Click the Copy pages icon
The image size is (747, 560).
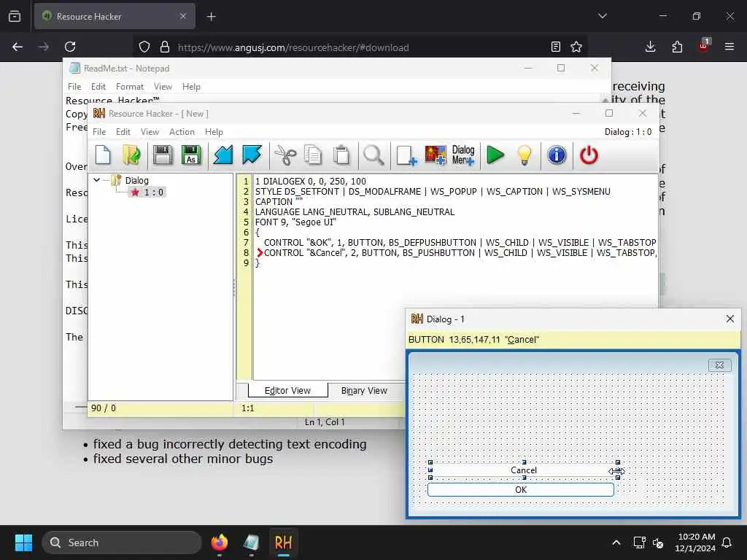(x=313, y=155)
